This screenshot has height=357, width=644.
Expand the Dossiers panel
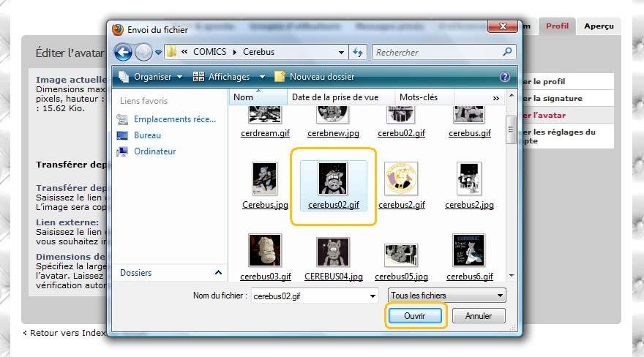click(218, 273)
